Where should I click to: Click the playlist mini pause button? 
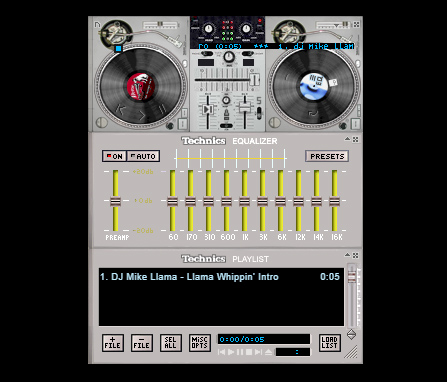[240, 352]
